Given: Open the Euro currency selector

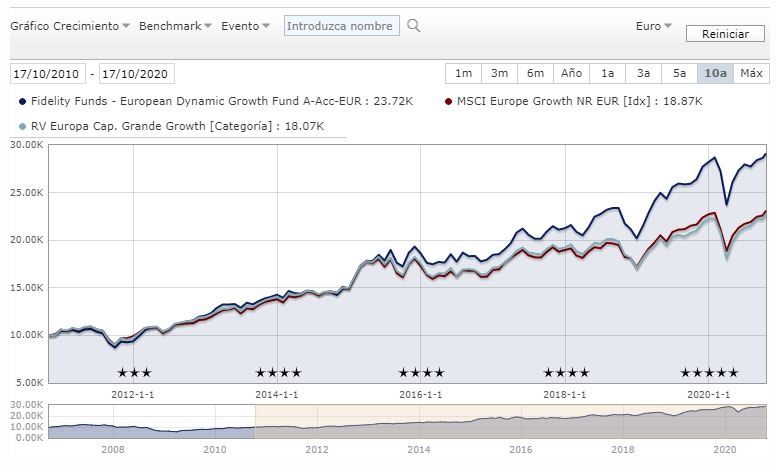Looking at the screenshot, I should (x=654, y=26).
